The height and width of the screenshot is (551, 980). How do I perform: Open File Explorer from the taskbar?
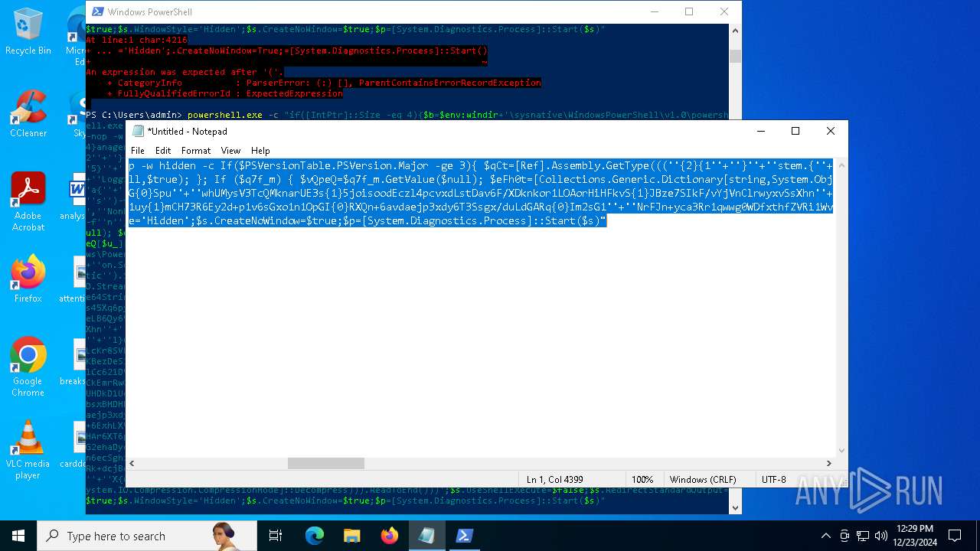[x=351, y=536]
